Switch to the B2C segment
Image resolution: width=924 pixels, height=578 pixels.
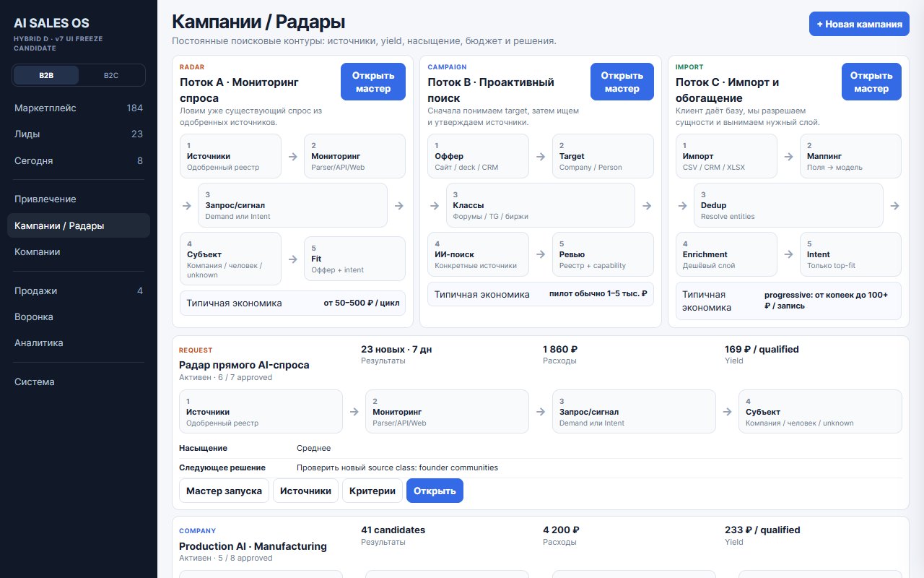pyautogui.click(x=111, y=75)
